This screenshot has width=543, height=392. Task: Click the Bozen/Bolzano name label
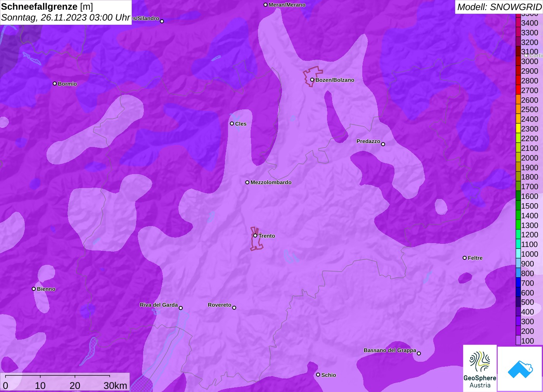coord(335,80)
